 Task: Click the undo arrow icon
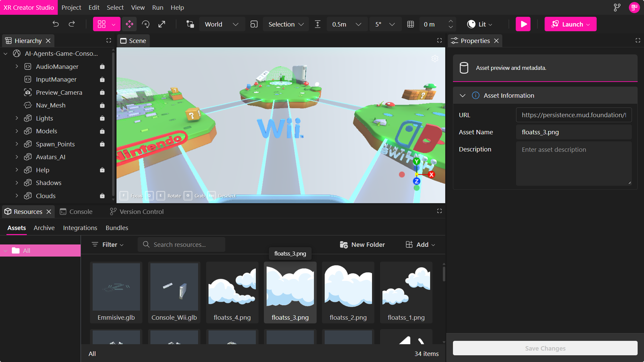pyautogui.click(x=56, y=24)
